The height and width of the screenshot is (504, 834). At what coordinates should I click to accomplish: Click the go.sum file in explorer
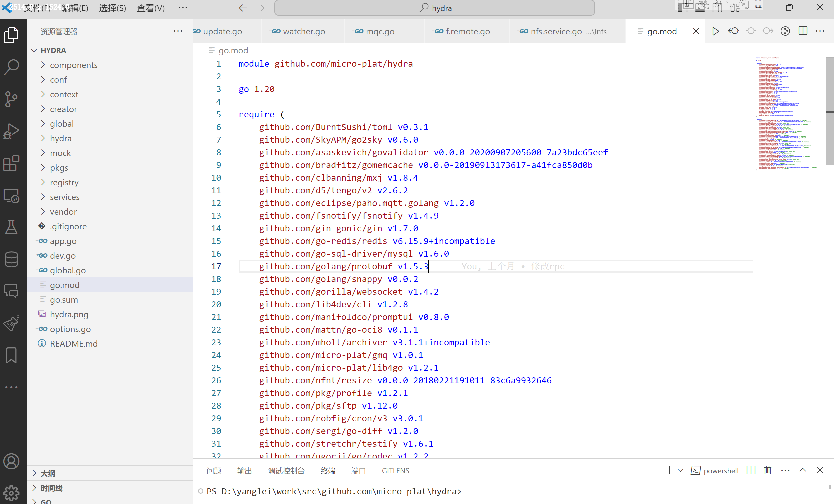coord(64,299)
